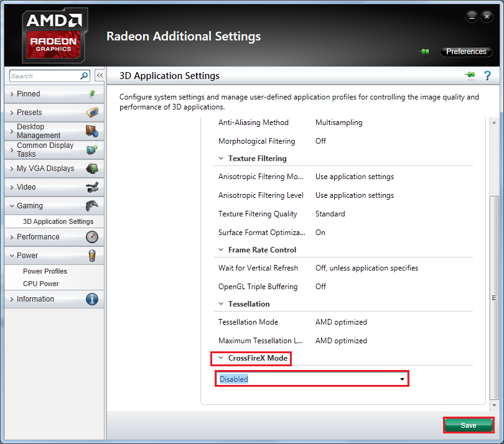Click OpenGL Triple Buffering Off value

click(x=320, y=286)
